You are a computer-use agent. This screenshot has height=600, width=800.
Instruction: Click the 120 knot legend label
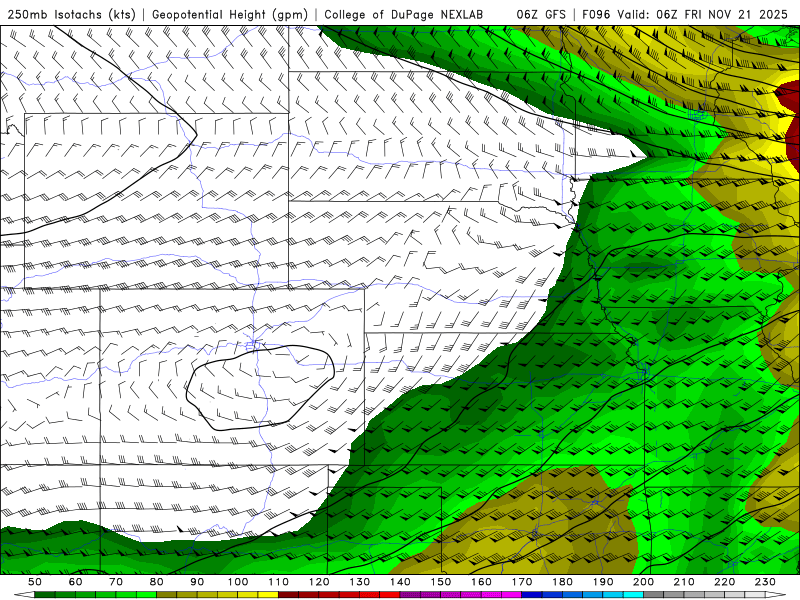tap(319, 582)
